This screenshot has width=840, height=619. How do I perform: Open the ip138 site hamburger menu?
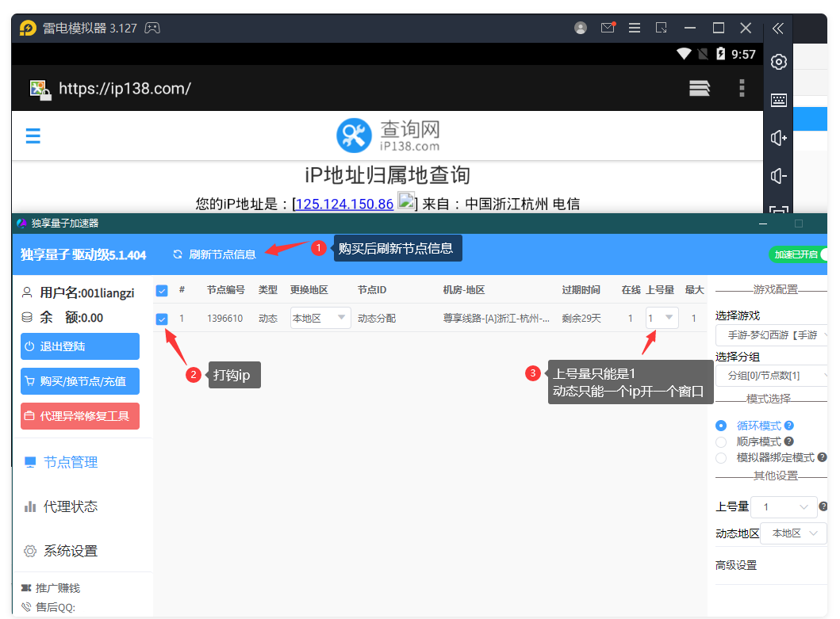coord(33,136)
